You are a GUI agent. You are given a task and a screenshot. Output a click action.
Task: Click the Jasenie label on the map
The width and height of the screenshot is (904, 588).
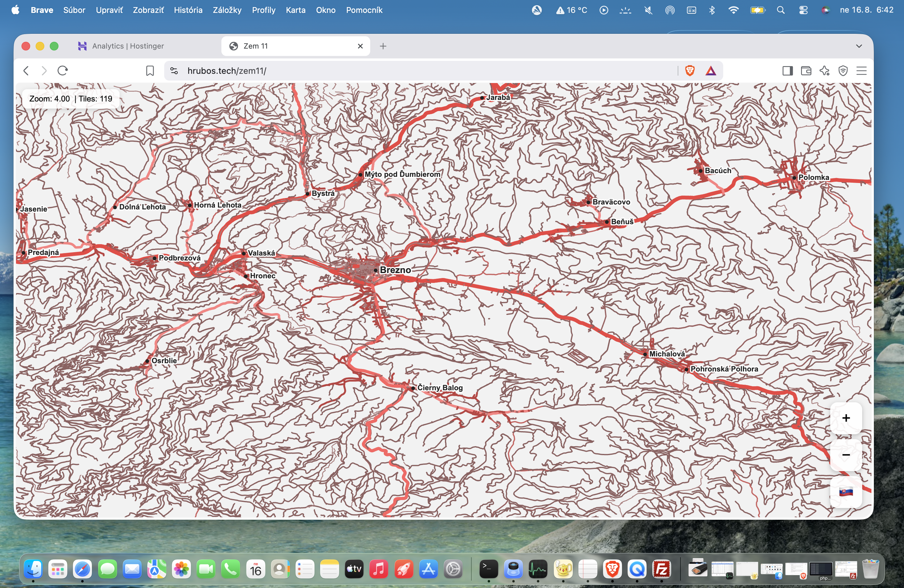pyautogui.click(x=34, y=209)
